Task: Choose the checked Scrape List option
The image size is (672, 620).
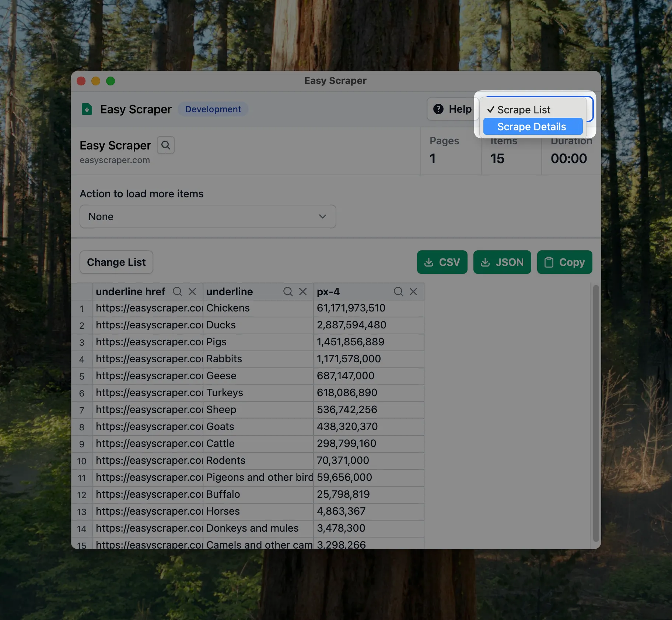Action: point(524,110)
